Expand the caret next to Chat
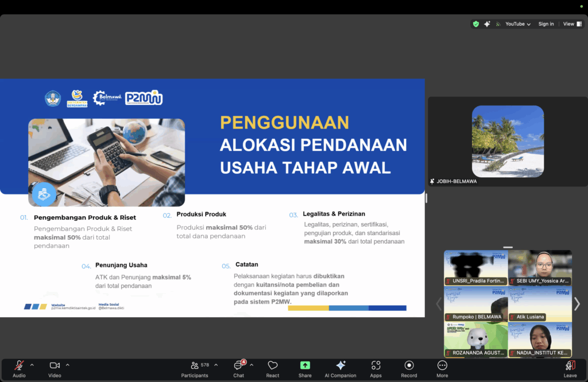 252,365
